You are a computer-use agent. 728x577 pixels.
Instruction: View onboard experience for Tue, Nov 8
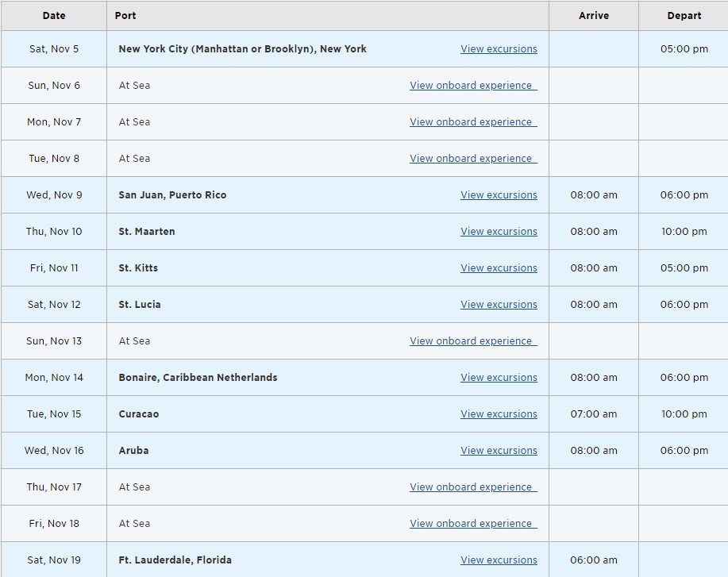[473, 158]
